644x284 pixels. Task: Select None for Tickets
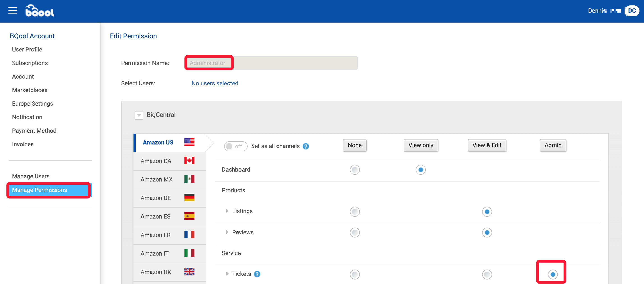tap(354, 275)
